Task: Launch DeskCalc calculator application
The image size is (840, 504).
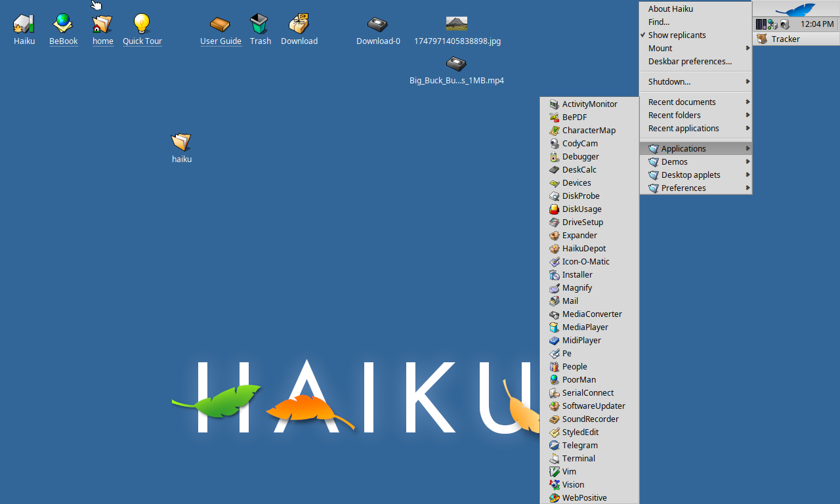Action: pyautogui.click(x=589, y=169)
